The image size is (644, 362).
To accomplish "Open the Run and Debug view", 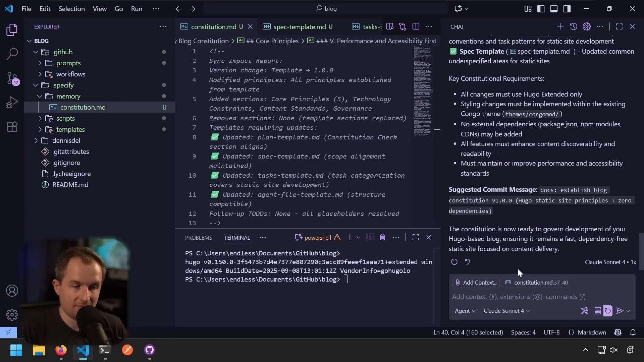I will pyautogui.click(x=12, y=102).
